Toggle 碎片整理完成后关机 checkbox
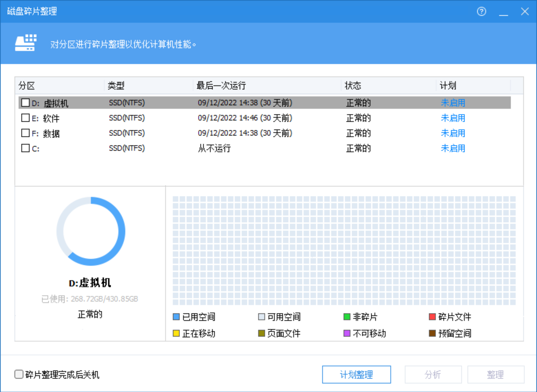This screenshot has height=392, width=537. (19, 374)
